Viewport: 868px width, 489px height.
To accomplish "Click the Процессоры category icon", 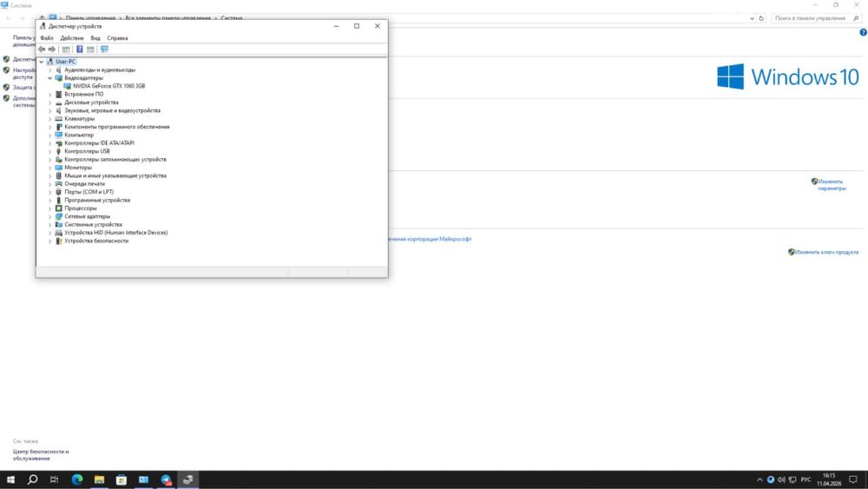I will (59, 208).
